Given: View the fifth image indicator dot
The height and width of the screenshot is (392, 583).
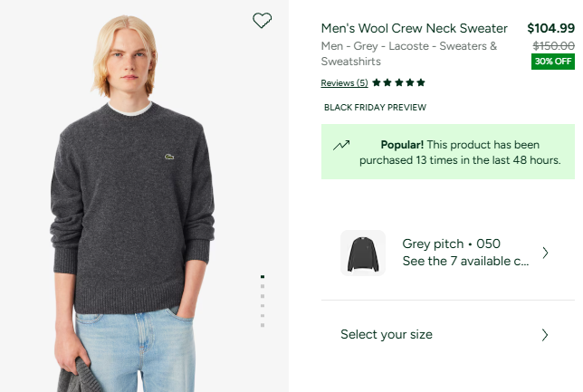Looking at the screenshot, I should pyautogui.click(x=263, y=315).
